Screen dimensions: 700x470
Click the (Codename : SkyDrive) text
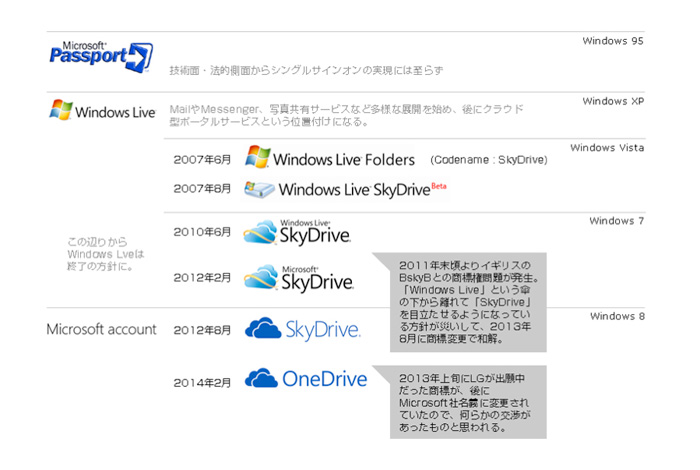tap(489, 160)
